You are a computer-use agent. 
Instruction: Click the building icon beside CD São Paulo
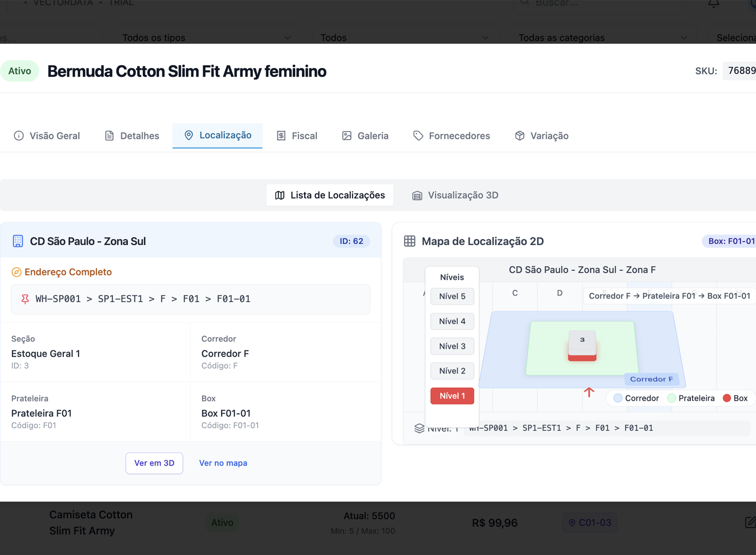[x=18, y=241]
